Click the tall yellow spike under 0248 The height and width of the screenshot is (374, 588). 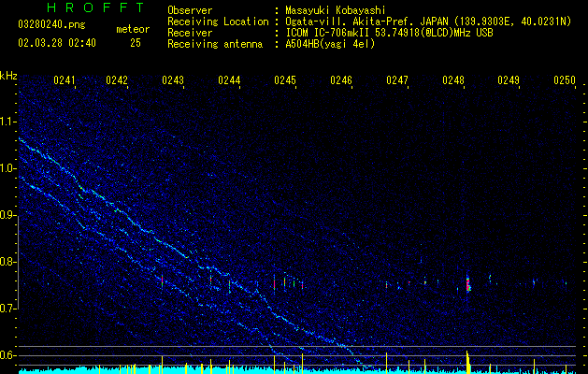pyautogui.click(x=467, y=362)
